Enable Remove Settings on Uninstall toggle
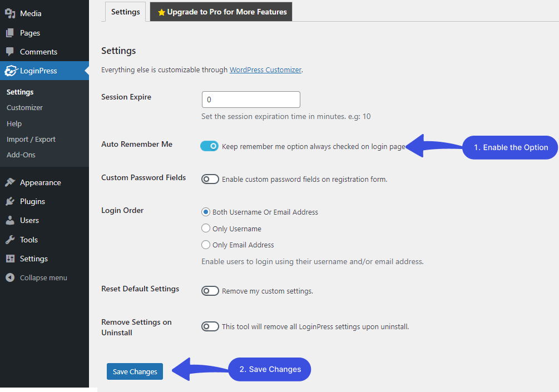Screen dimensions: 559x392 click(210, 326)
